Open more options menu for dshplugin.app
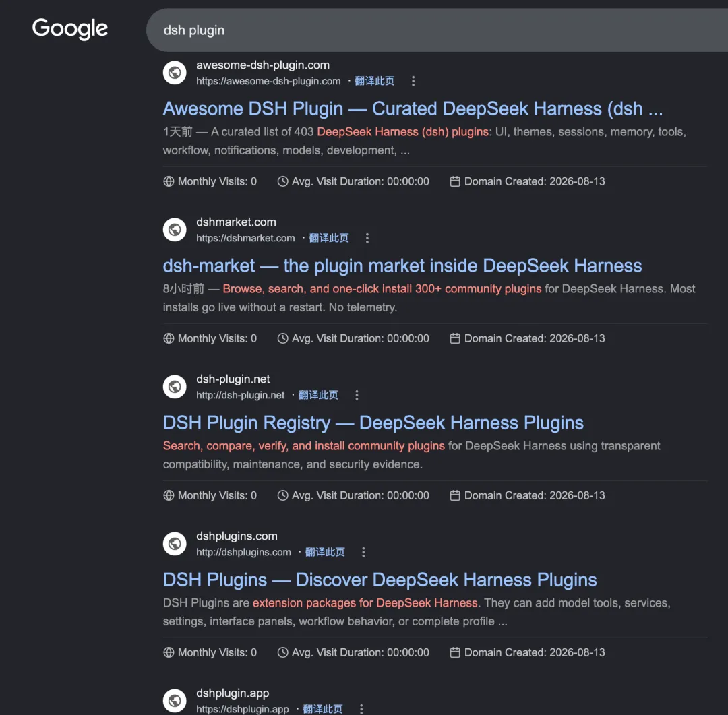 click(x=361, y=709)
